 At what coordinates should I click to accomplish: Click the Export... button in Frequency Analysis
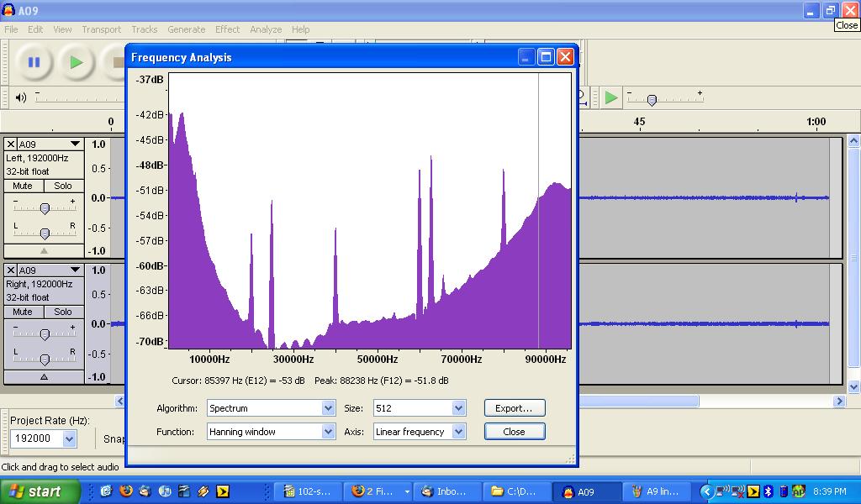pyautogui.click(x=514, y=408)
